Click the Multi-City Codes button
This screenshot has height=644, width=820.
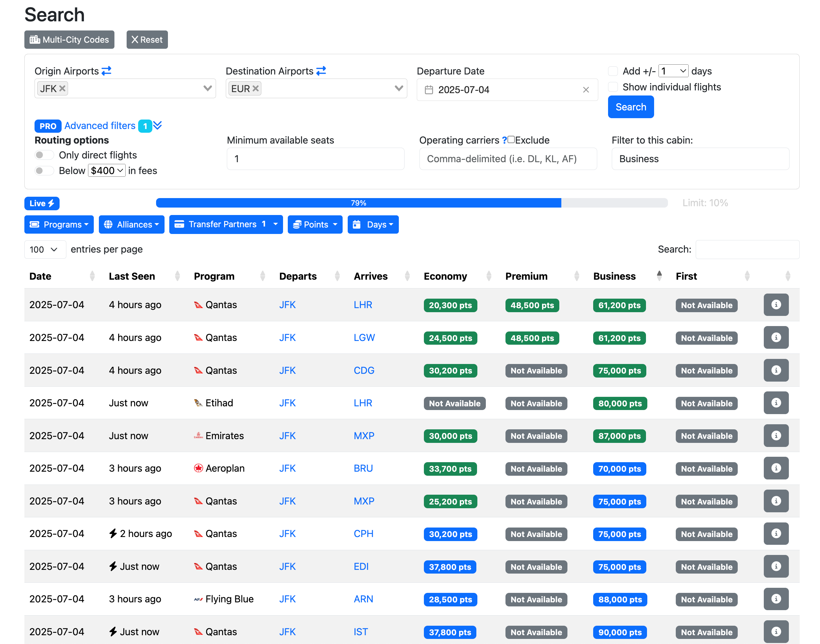coord(69,40)
